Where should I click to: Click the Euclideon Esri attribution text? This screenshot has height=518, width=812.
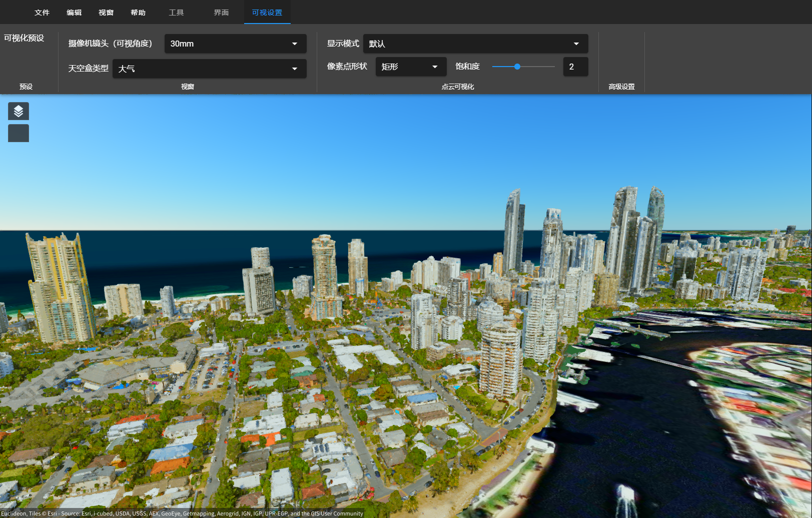click(x=182, y=513)
